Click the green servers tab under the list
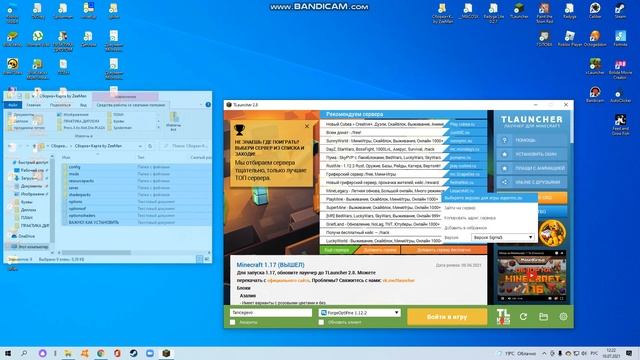The height and width of the screenshot is (360, 640). click(x=337, y=250)
